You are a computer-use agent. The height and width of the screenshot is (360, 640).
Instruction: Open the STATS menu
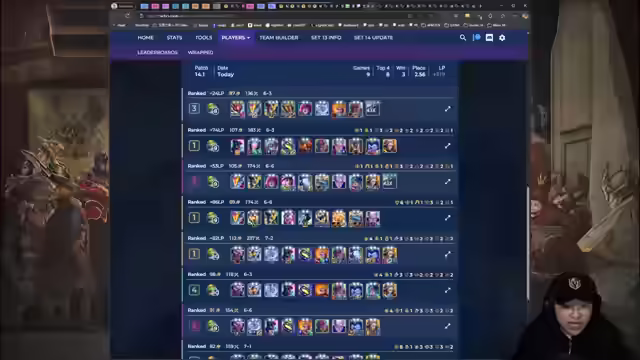174,38
